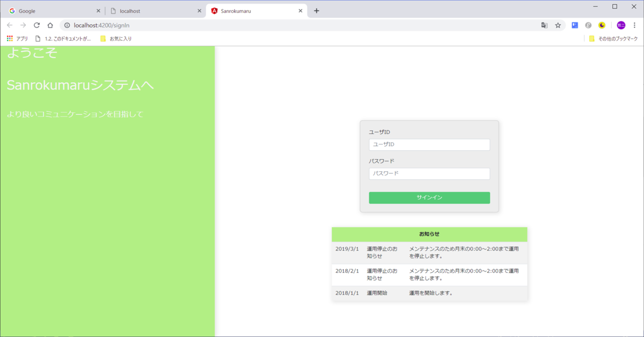Image resolution: width=644 pixels, height=337 pixels.
Task: Bookmark this page with the star icon
Action: tap(558, 25)
